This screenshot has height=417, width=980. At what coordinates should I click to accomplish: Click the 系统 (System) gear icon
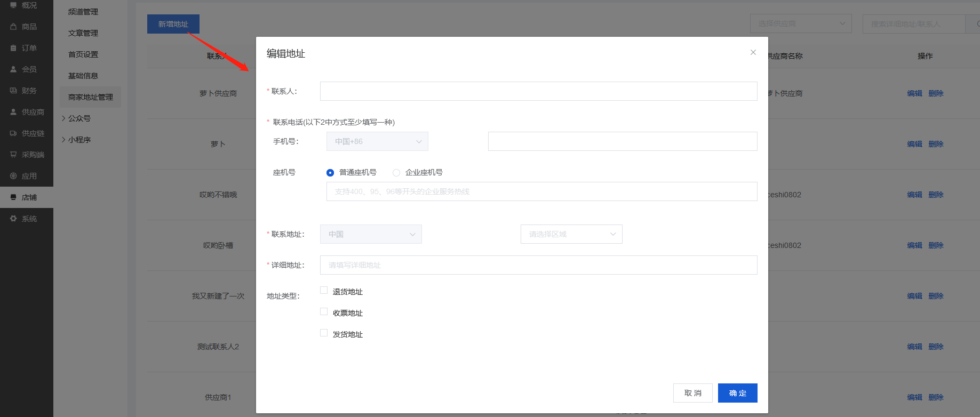pos(13,219)
